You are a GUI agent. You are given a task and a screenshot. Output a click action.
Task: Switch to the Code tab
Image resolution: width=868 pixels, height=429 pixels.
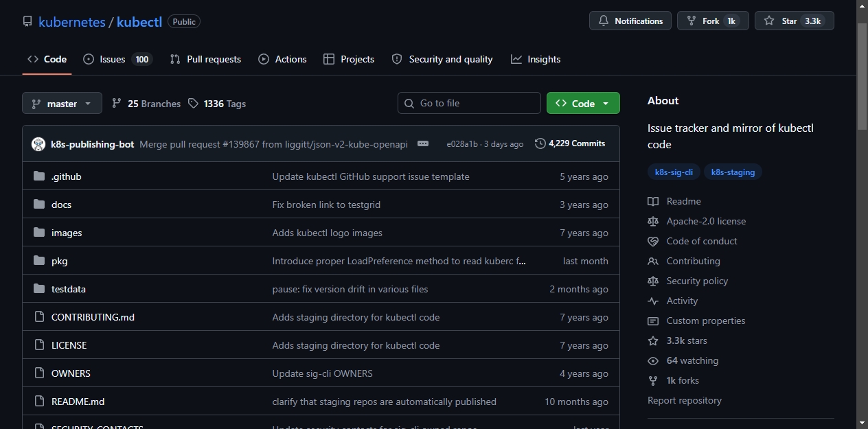click(x=47, y=59)
